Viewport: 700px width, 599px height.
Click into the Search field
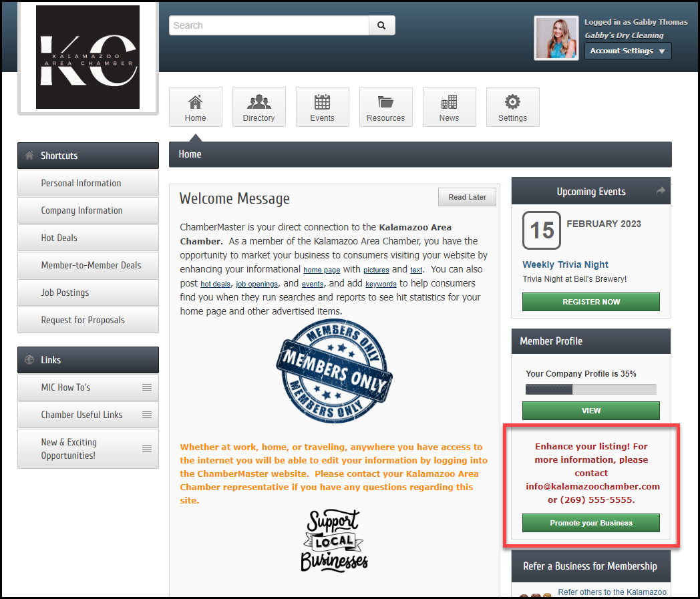click(269, 25)
